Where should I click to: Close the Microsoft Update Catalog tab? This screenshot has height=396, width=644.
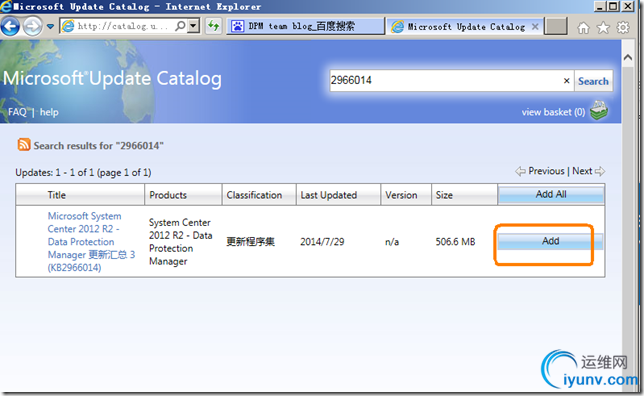coord(535,27)
